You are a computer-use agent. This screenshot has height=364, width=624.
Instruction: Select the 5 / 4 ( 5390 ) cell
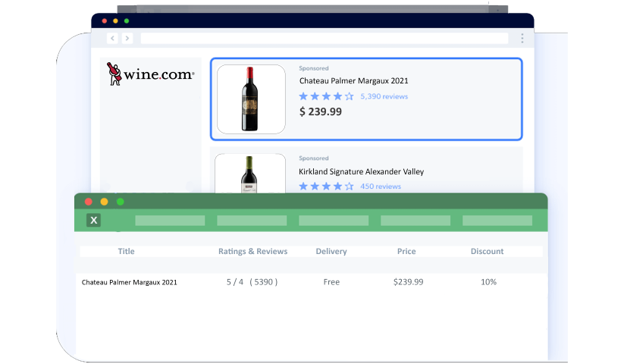[252, 282]
